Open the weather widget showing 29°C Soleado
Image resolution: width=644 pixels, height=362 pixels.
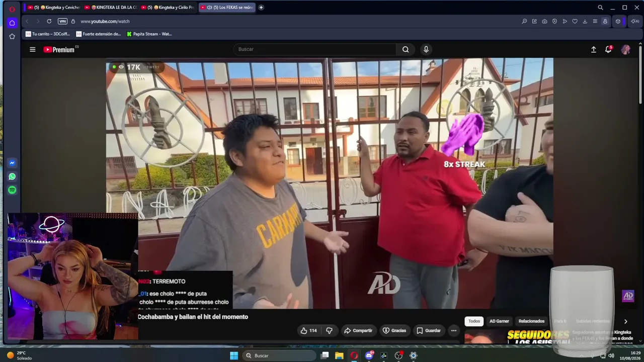(19, 355)
